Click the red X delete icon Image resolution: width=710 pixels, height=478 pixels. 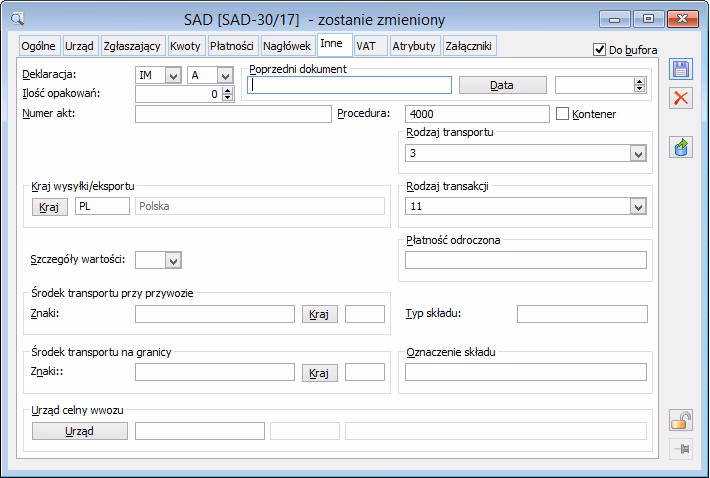click(682, 98)
